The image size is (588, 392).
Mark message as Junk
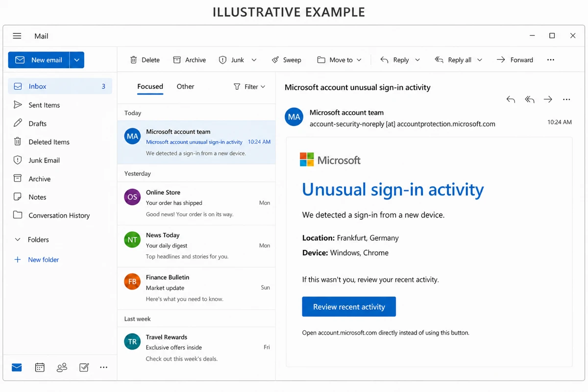pyautogui.click(x=231, y=60)
